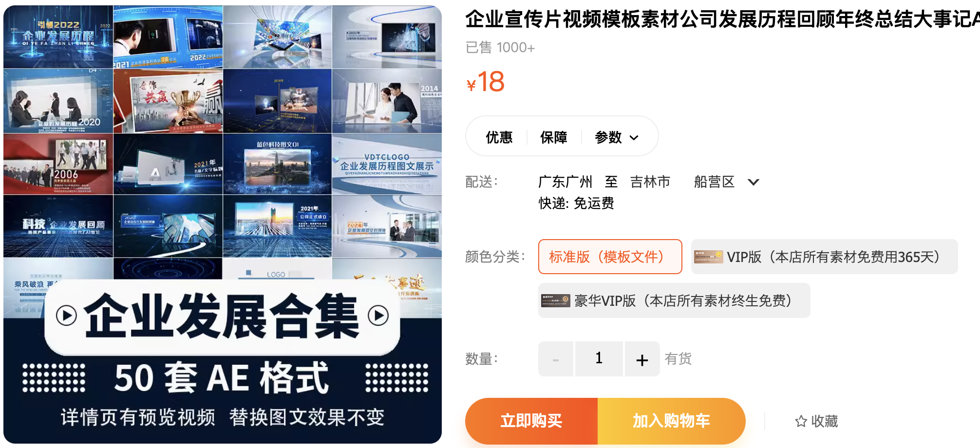
Task: Click the star icon beside 收藏
Action: 801,421
